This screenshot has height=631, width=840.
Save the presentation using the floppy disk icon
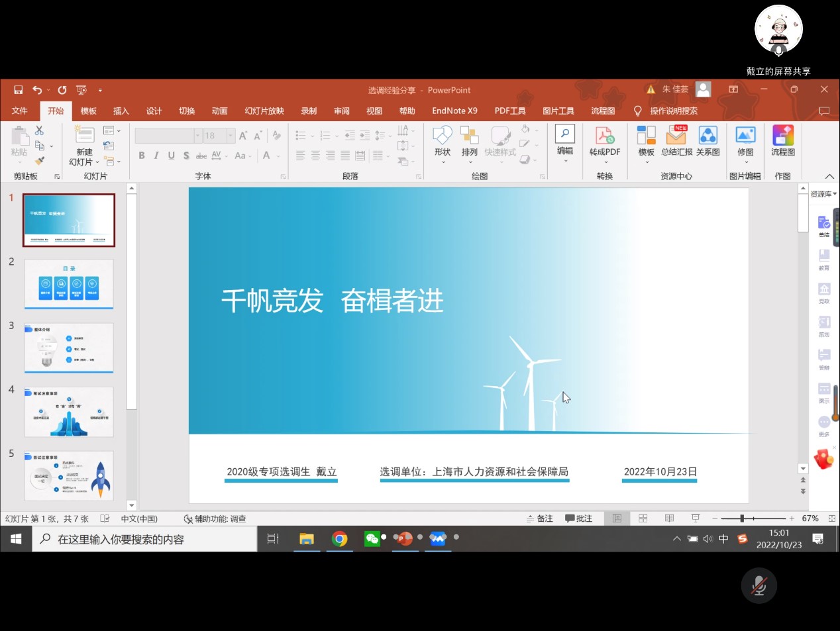pyautogui.click(x=18, y=90)
